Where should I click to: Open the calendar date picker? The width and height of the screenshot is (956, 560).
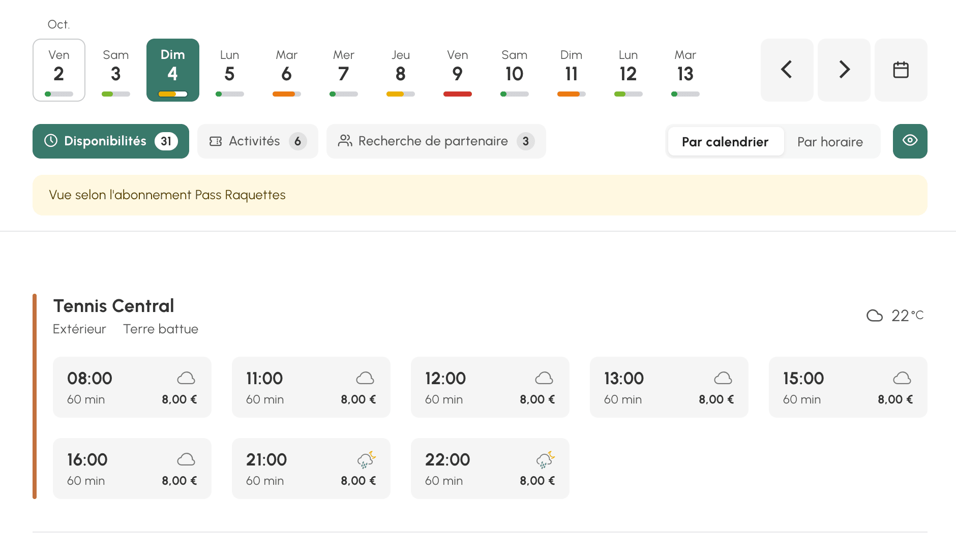tap(901, 70)
